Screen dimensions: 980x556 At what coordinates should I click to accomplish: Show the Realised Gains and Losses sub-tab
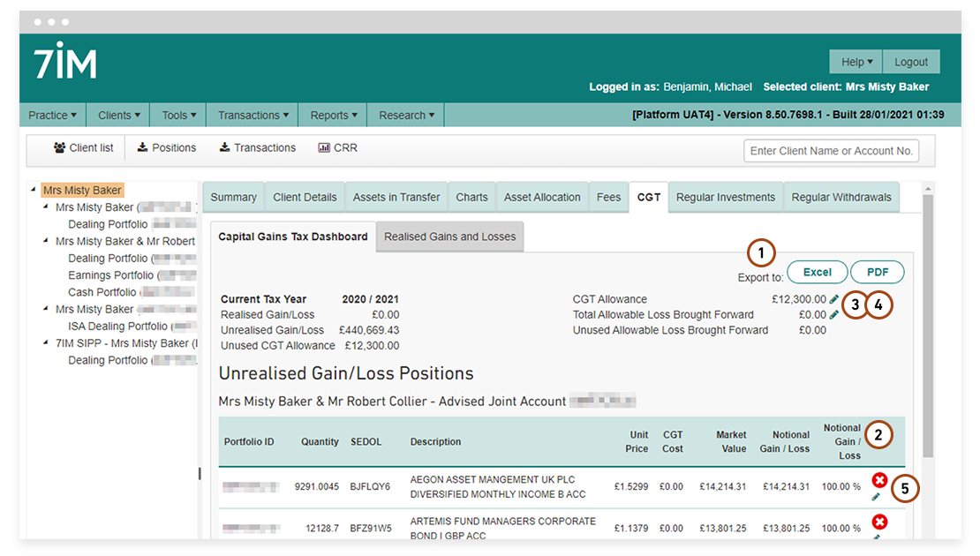[450, 237]
